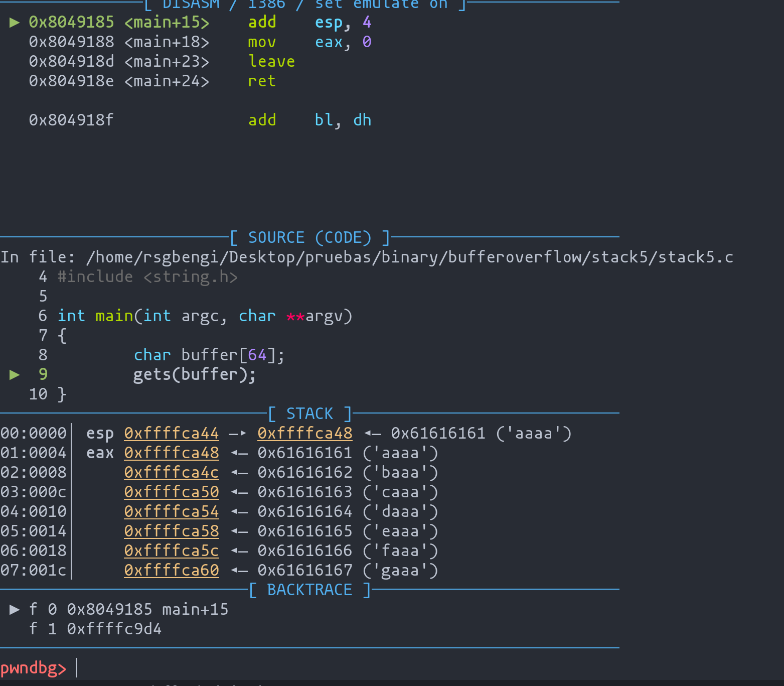Click the current instruction arrow in DISASM

14,23
